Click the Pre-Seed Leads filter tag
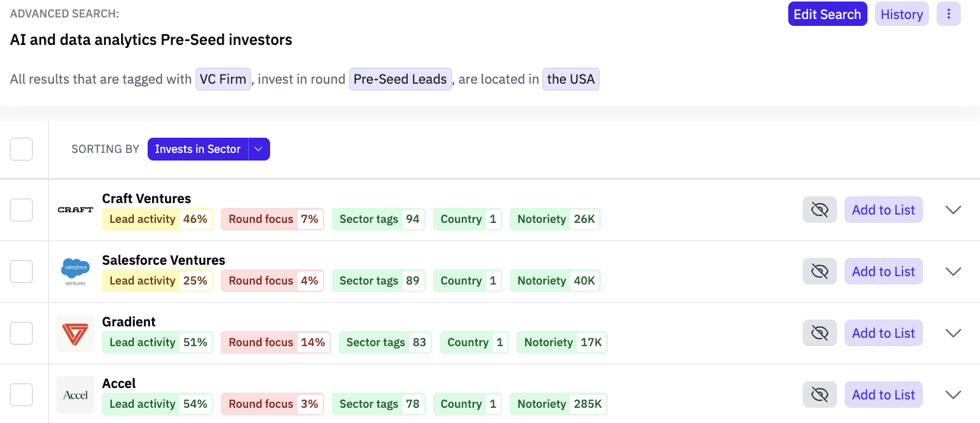980x423 pixels. (400, 79)
